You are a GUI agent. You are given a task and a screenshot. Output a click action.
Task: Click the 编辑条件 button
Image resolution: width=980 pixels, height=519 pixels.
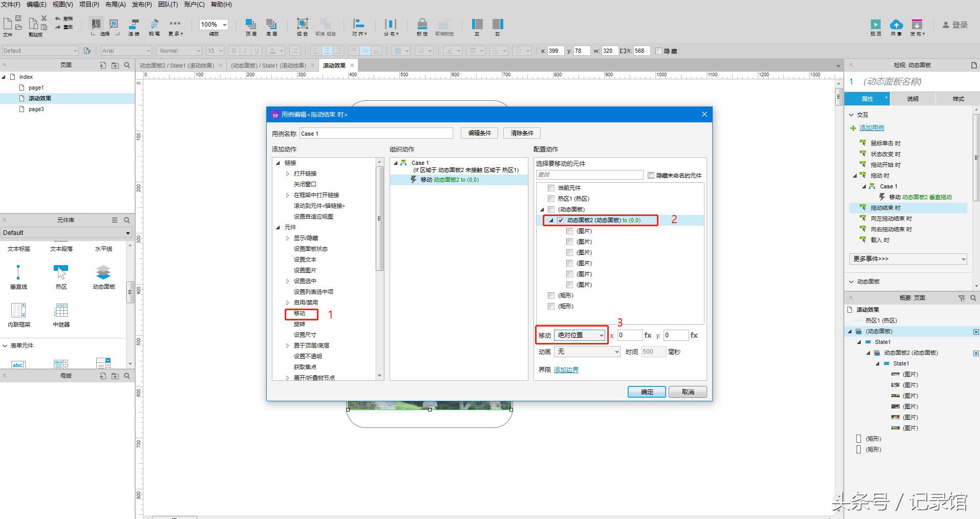(479, 133)
